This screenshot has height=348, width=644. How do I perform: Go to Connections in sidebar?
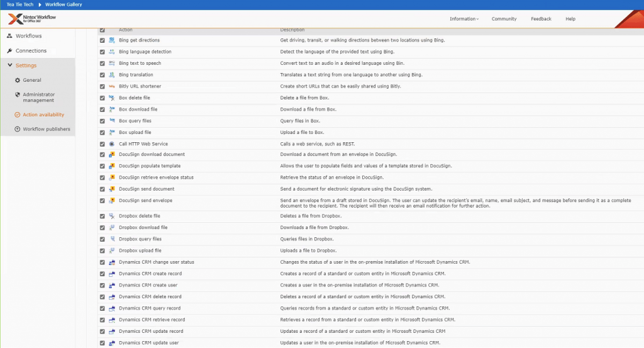[x=31, y=50]
